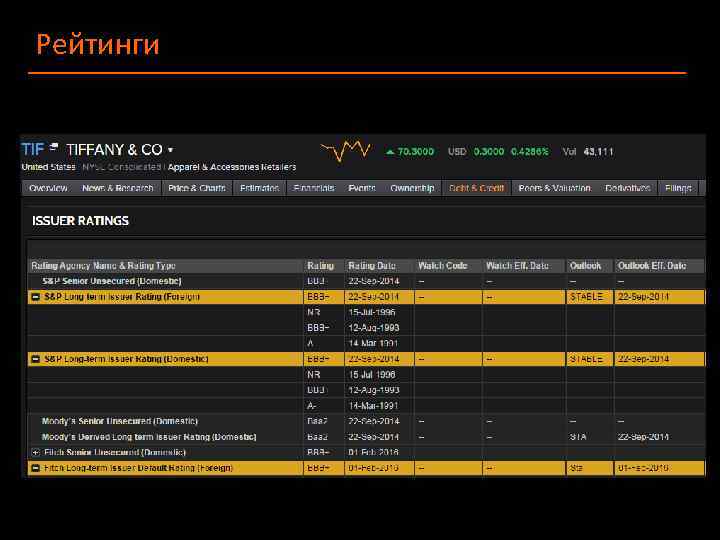This screenshot has width=720, height=540.
Task: Click the 12-Aug-1993 date under S&P Foreign
Action: (373, 328)
